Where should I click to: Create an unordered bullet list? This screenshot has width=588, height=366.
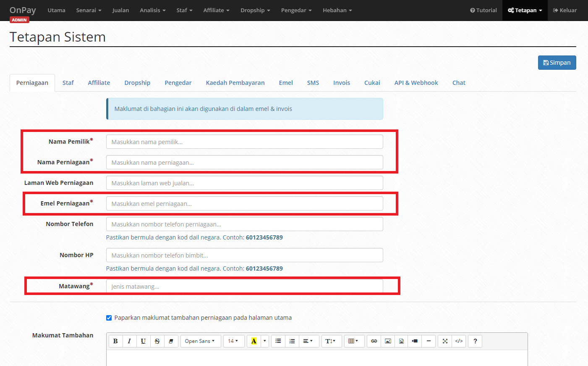coord(278,341)
